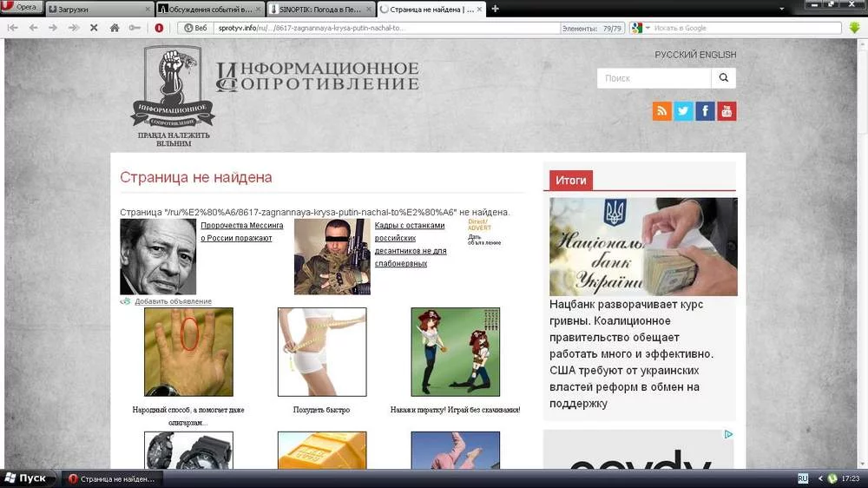Open a new tab with plus button
Screen dimensions: 868x488
pos(495,9)
